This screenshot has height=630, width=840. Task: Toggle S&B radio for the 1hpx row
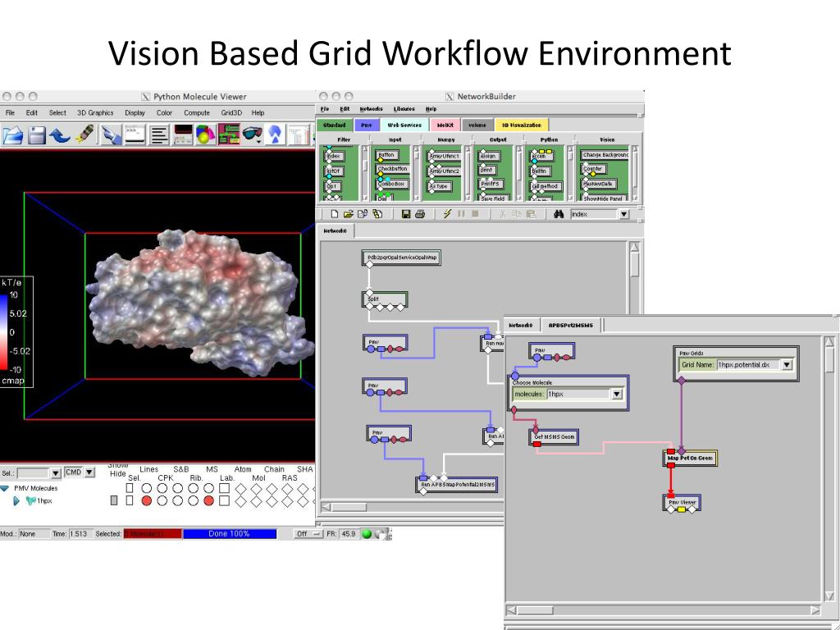(177, 501)
